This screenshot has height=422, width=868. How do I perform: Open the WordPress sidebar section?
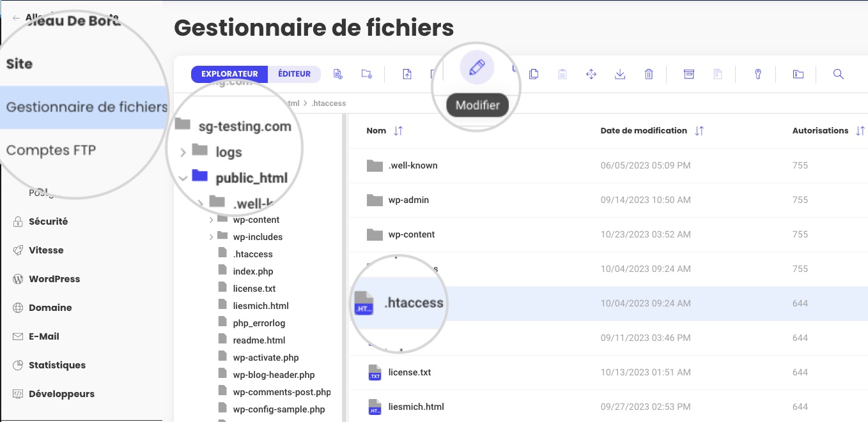[54, 279]
